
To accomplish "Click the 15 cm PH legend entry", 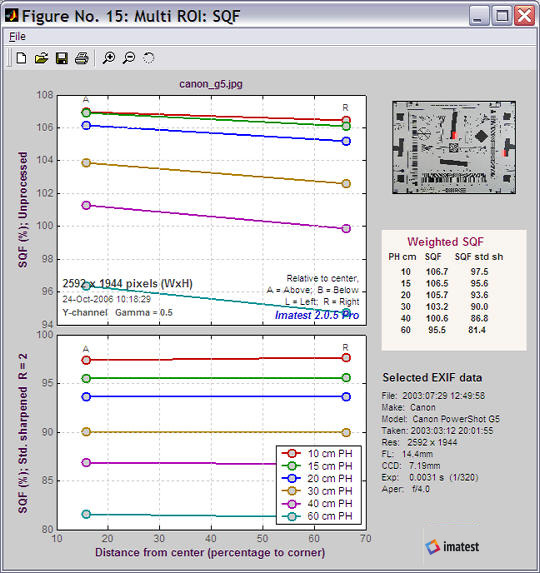I will [317, 466].
